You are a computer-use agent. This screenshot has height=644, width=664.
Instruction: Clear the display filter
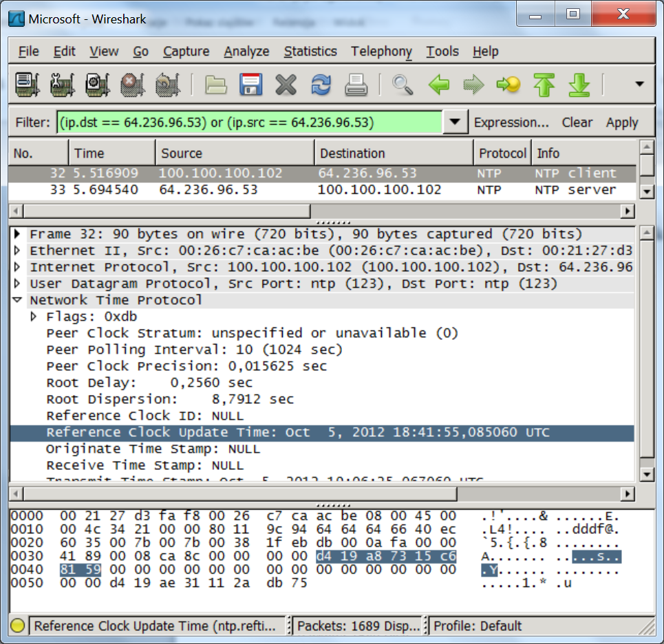577,122
